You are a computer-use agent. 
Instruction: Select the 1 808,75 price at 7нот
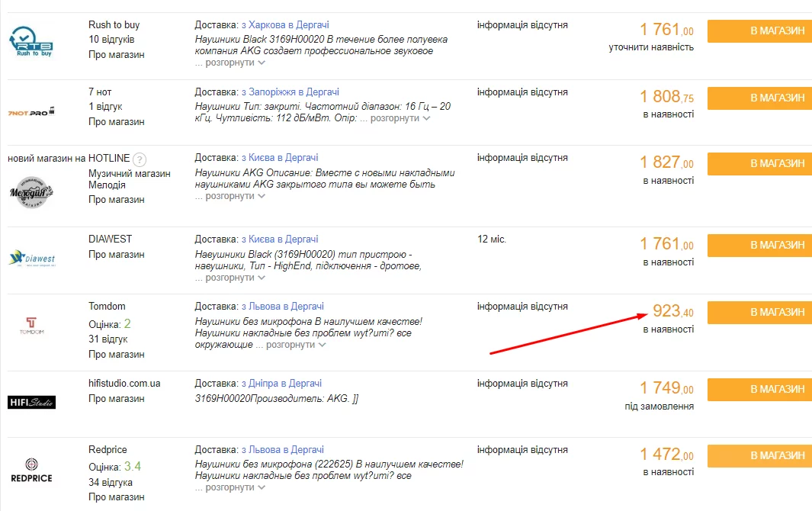(666, 96)
